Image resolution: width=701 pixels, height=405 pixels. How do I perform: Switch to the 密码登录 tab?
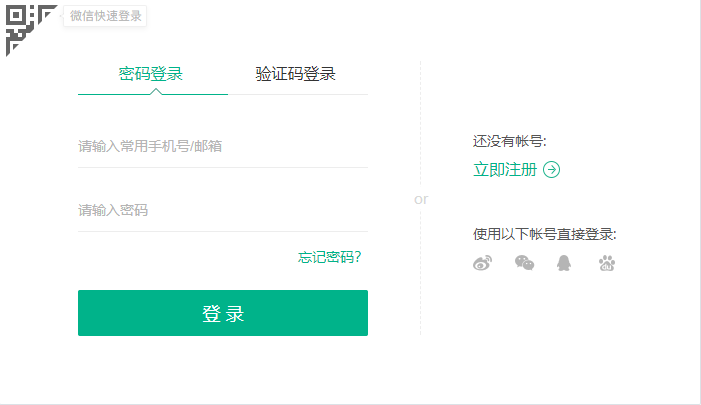click(151, 73)
